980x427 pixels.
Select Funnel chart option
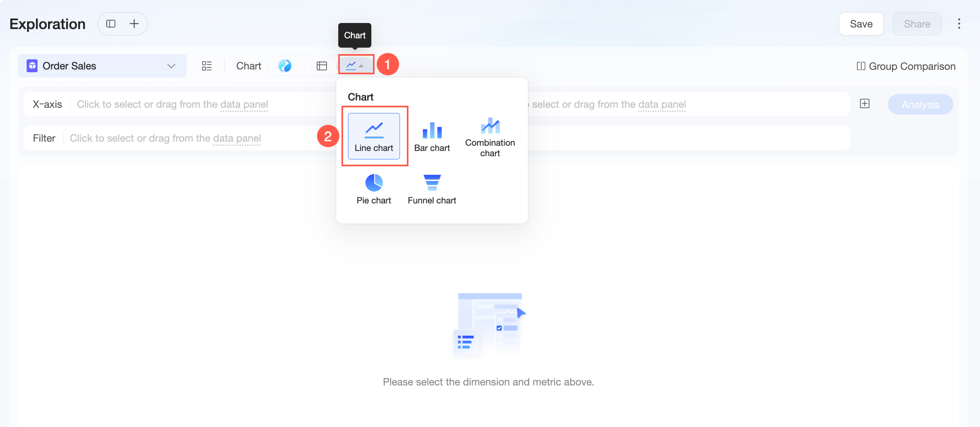pos(432,189)
